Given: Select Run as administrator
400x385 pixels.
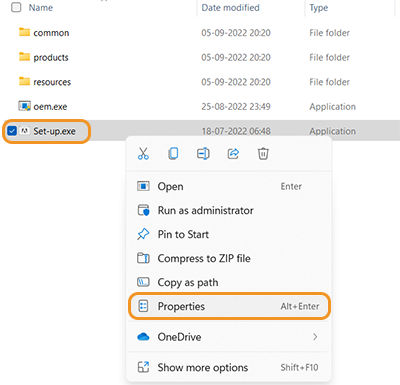Looking at the screenshot, I should click(x=229, y=210).
